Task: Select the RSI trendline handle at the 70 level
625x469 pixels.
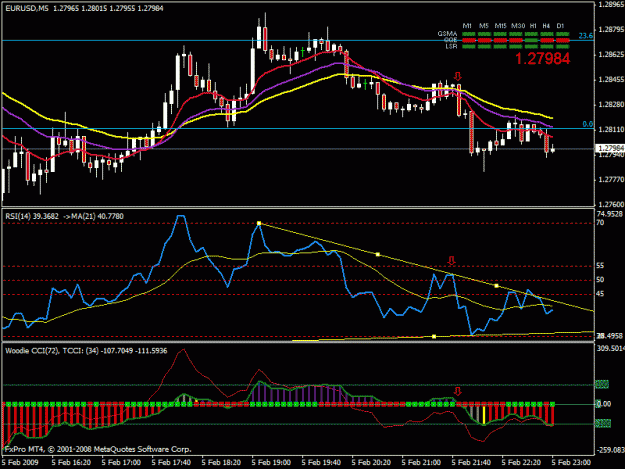Action: click(259, 223)
